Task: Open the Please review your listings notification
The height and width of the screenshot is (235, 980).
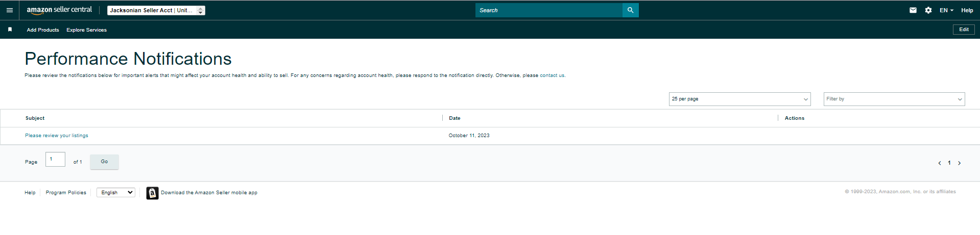Action: click(57, 136)
